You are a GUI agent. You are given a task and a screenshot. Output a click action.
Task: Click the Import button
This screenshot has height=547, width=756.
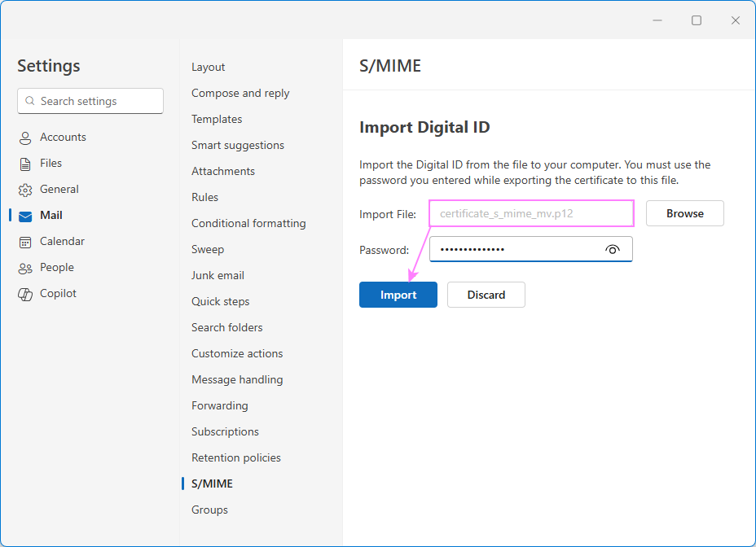tap(398, 295)
